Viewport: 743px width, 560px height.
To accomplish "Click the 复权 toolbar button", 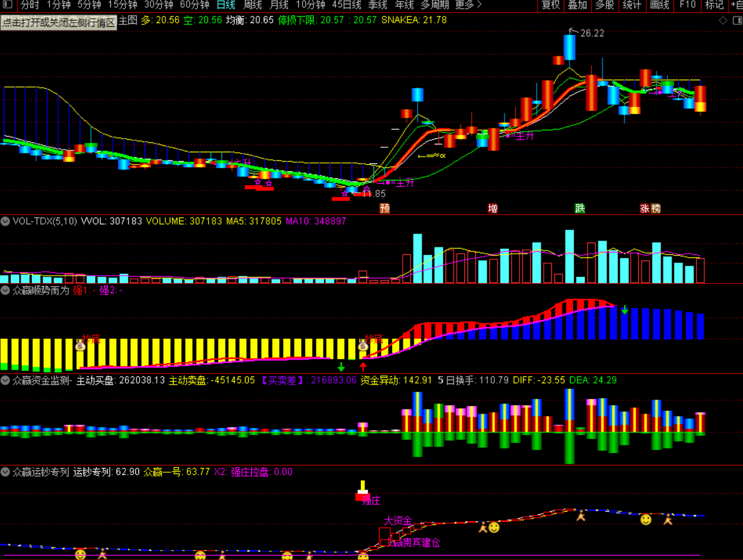I will 551,5.
